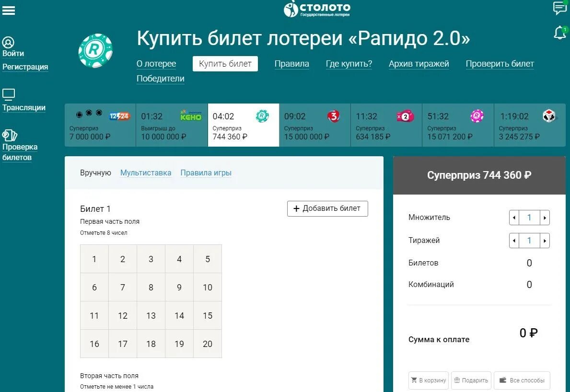Mark number 9 on the ticket

179,288
